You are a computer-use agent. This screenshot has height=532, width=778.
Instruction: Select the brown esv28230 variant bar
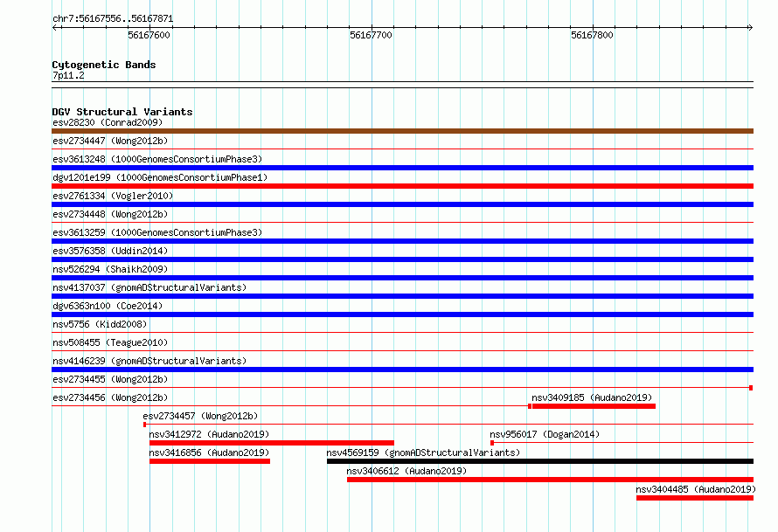coord(402,131)
